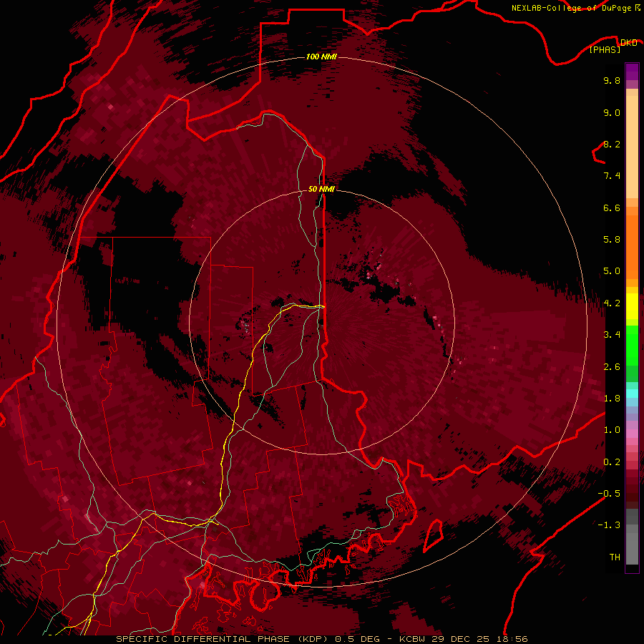Pick the yellow segment of the color bar
This screenshot has width=644, height=644.
(632, 306)
